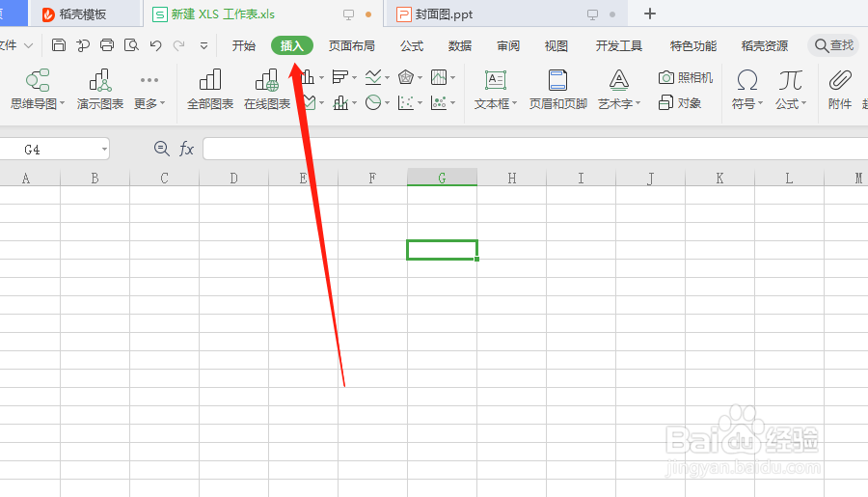Click the magnifier icon beside fx

(161, 149)
